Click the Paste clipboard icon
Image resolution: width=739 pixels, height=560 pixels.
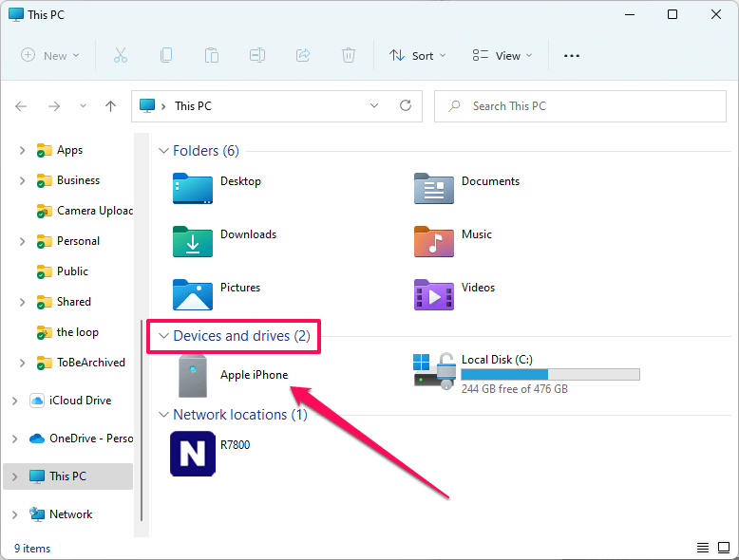point(212,56)
